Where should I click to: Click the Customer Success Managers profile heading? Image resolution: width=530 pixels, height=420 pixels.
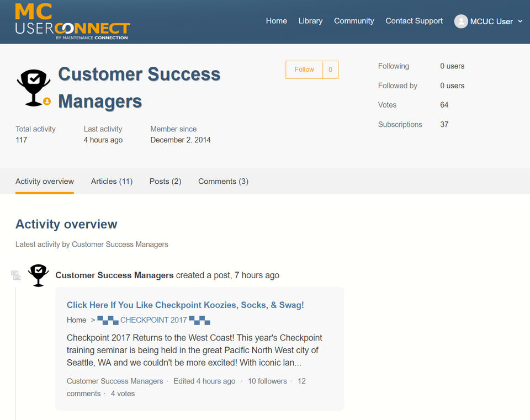(139, 88)
